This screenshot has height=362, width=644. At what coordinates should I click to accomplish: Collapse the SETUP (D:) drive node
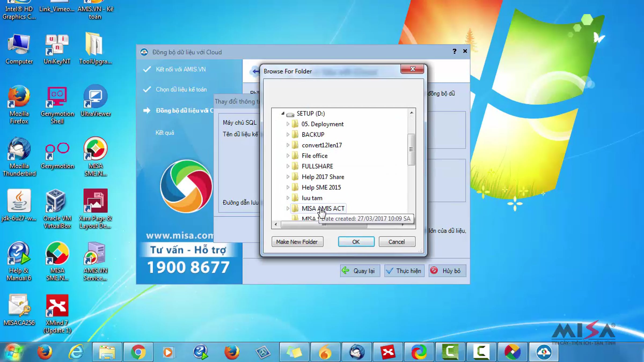[283, 113]
